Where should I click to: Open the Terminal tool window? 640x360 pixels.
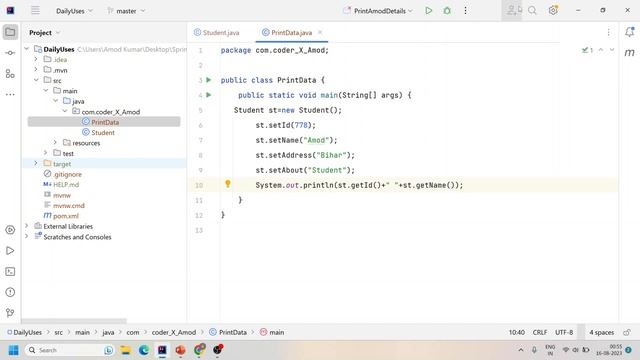(x=10, y=271)
